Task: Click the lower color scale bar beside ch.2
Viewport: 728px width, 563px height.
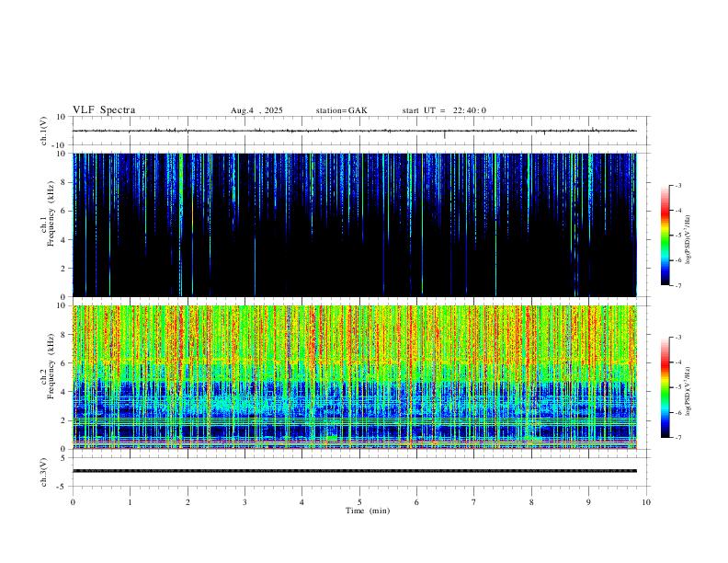Action: (665, 387)
